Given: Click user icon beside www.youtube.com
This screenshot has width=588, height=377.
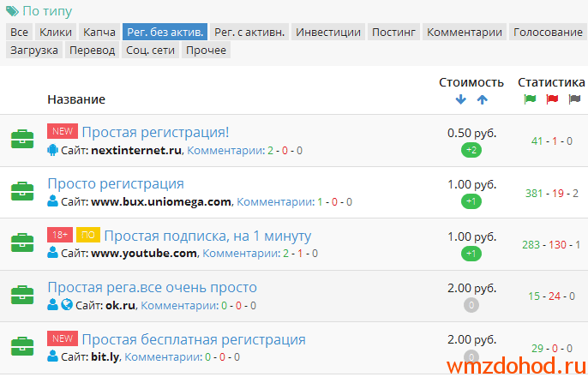Looking at the screenshot, I should click(x=52, y=253).
